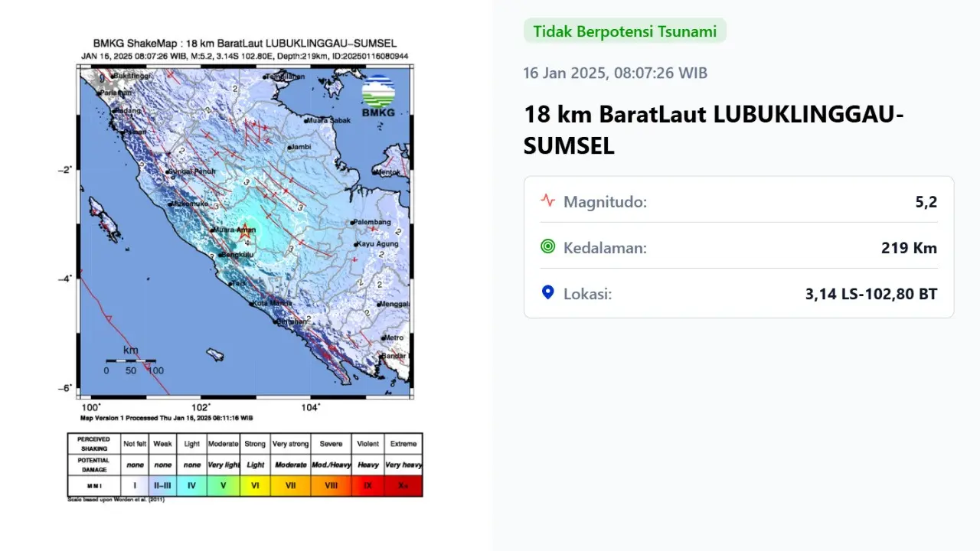This screenshot has height=551, width=980.
Task: Select the MMI X+ dark red swatch
Action: click(403, 486)
